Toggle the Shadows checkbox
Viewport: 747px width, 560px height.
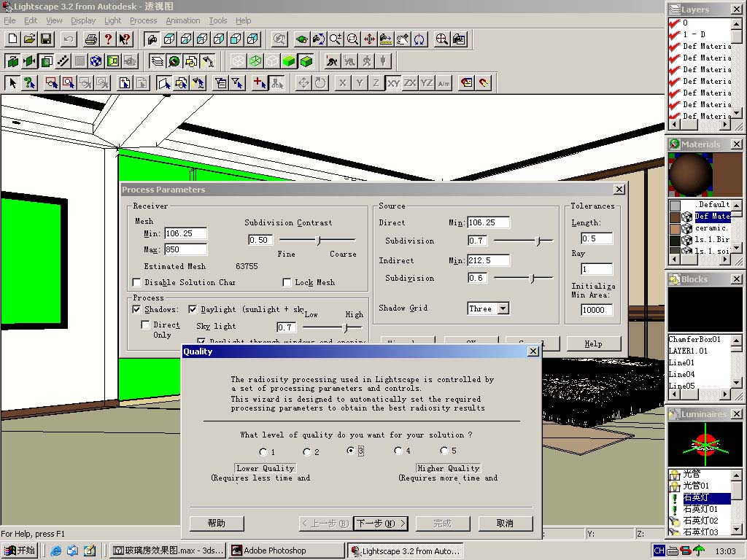tap(136, 309)
